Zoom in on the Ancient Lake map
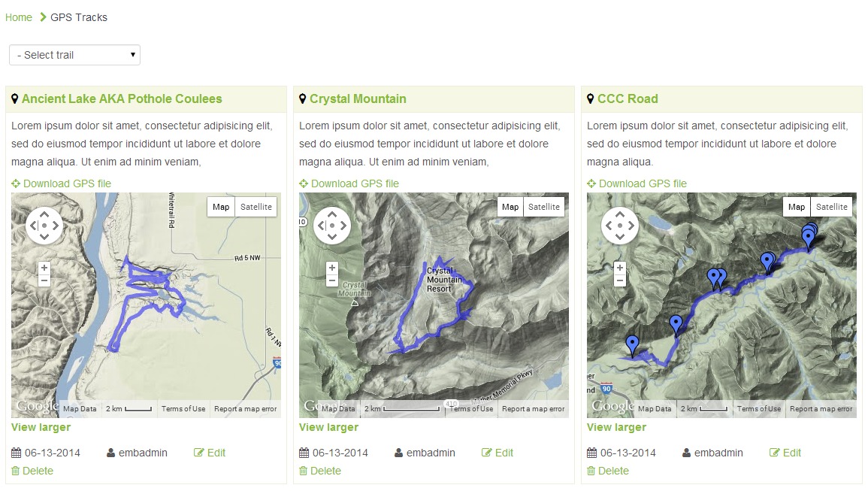 44,268
